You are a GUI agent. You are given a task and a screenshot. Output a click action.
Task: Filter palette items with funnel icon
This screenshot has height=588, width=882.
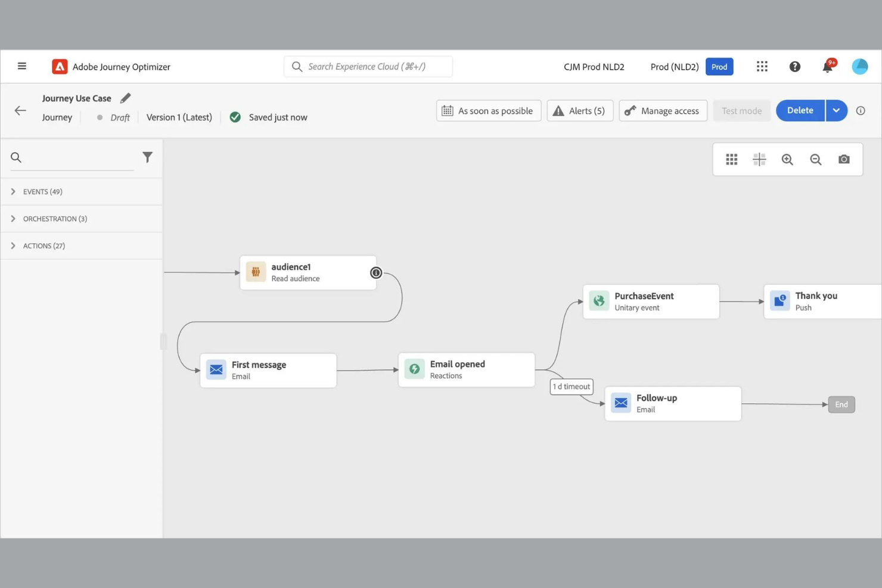coord(147,157)
